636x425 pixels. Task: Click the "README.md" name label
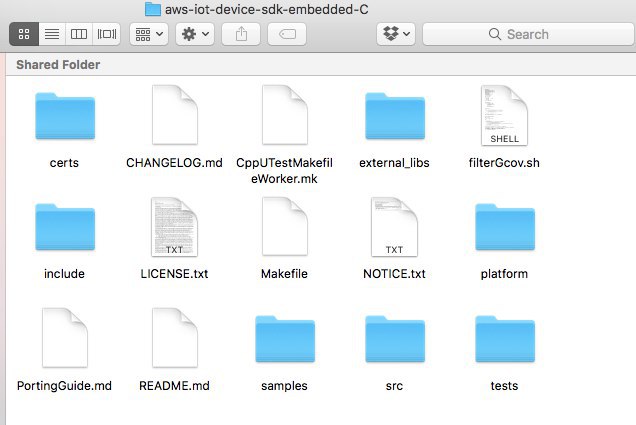click(x=174, y=386)
